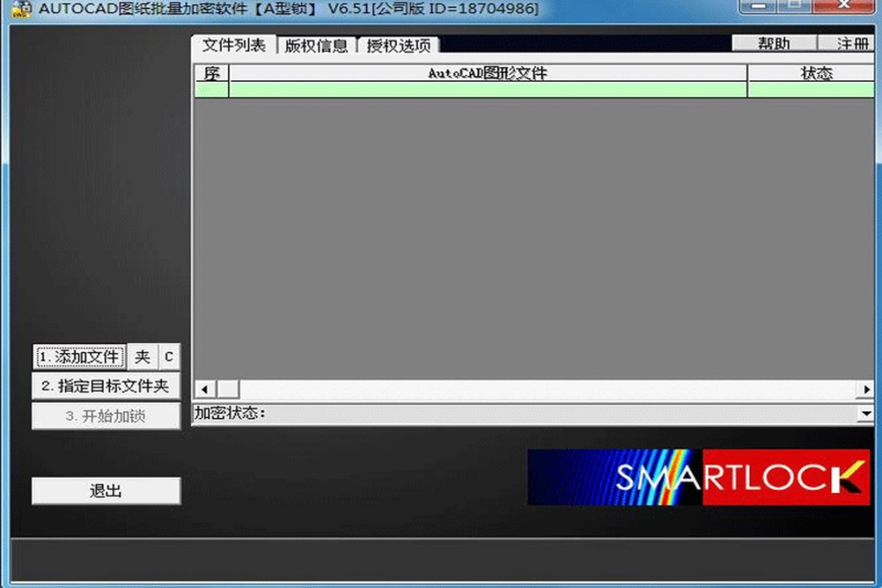Click the 状态 column header

(x=815, y=73)
